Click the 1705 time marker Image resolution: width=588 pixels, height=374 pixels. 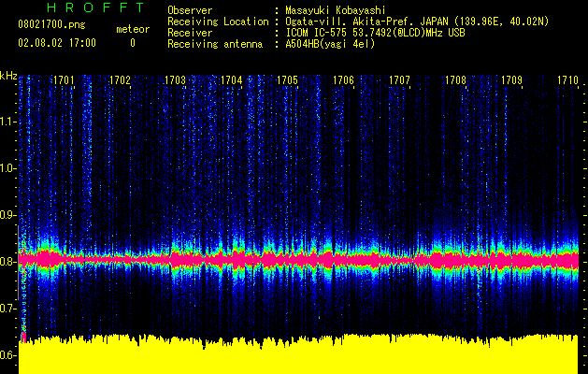tap(287, 80)
